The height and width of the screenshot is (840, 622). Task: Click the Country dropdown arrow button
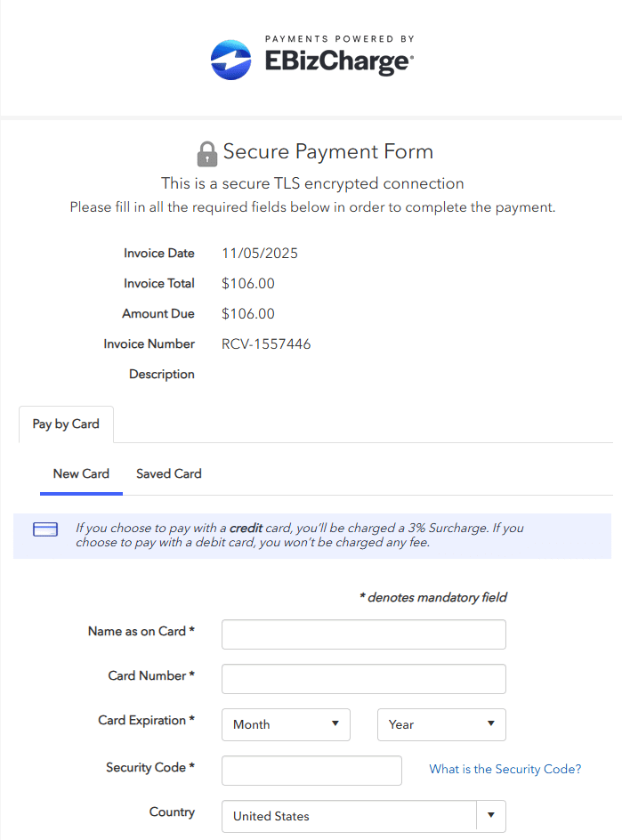click(x=491, y=815)
